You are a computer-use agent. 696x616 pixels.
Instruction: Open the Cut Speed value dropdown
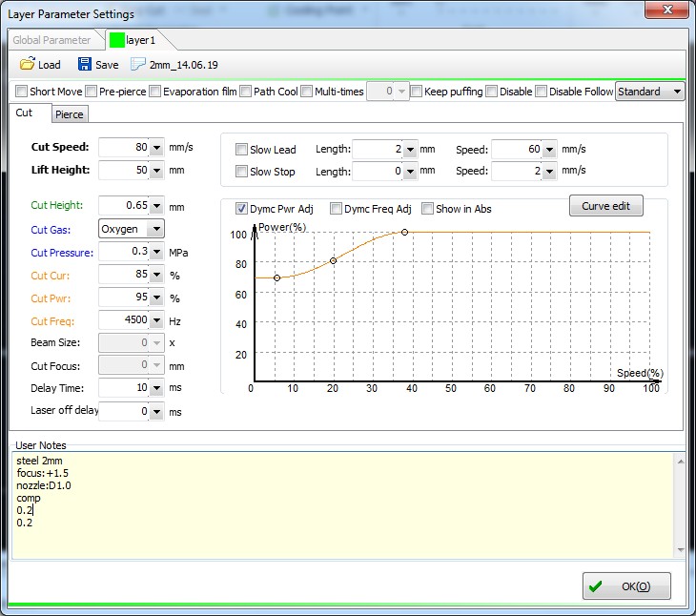pos(156,148)
